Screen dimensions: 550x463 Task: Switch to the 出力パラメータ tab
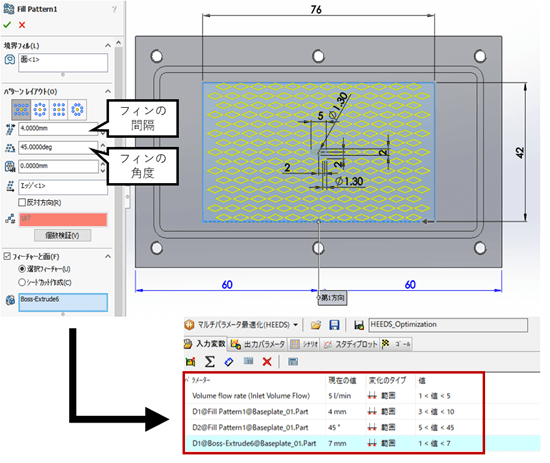(258, 344)
